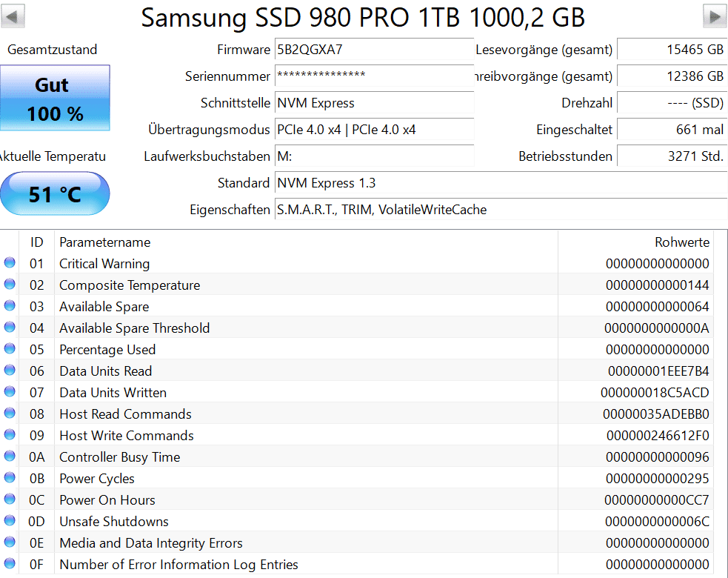728x578 pixels.
Task: Click the status orb for Percentage Used
Action: [10, 348]
